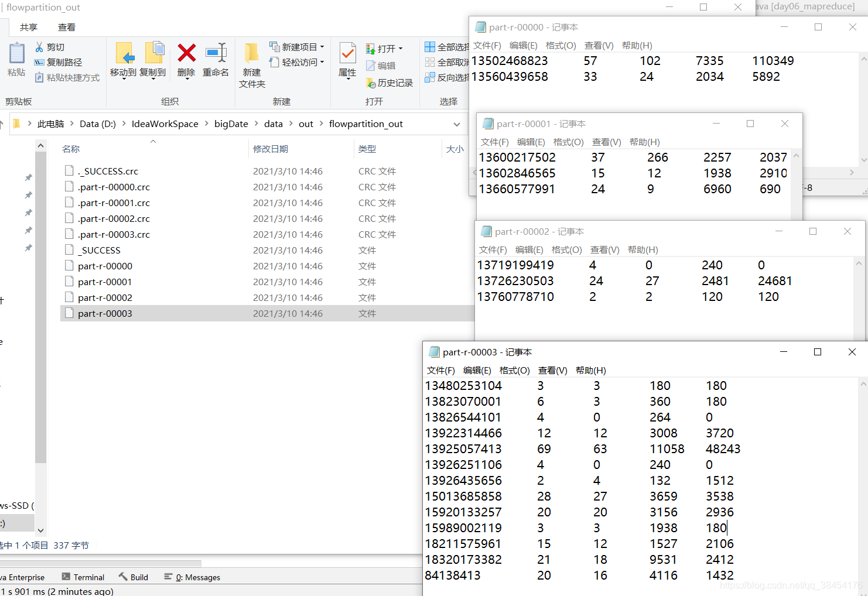Expand chevron after Data (D:) in path

tap(124, 124)
